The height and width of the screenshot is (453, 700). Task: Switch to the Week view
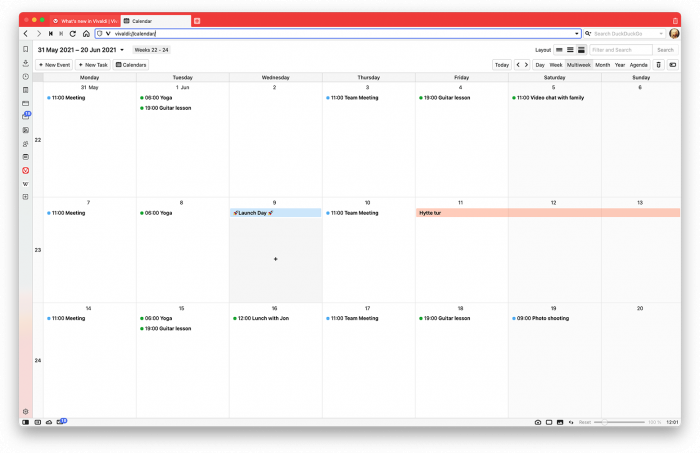pyautogui.click(x=556, y=65)
